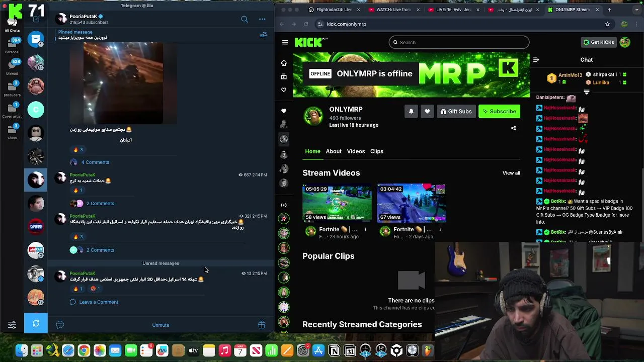Open View all stream videos
This screenshot has height=362, width=644.
point(511,173)
